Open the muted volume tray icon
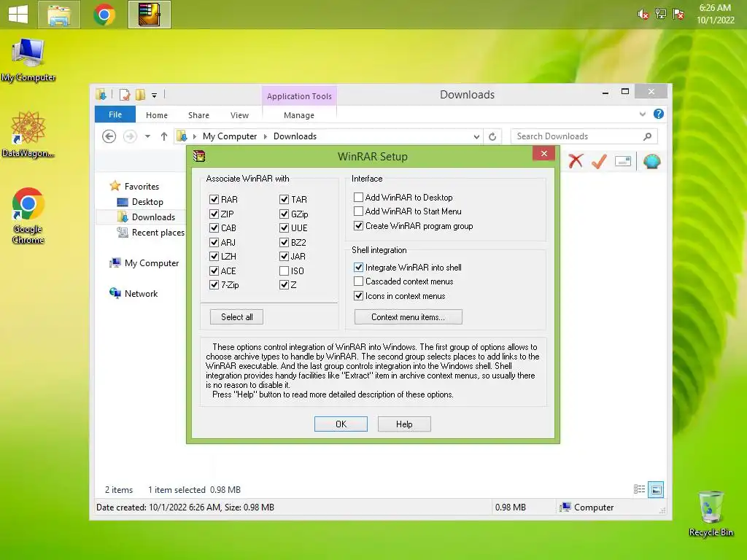The width and height of the screenshot is (747, 560). tap(643, 15)
